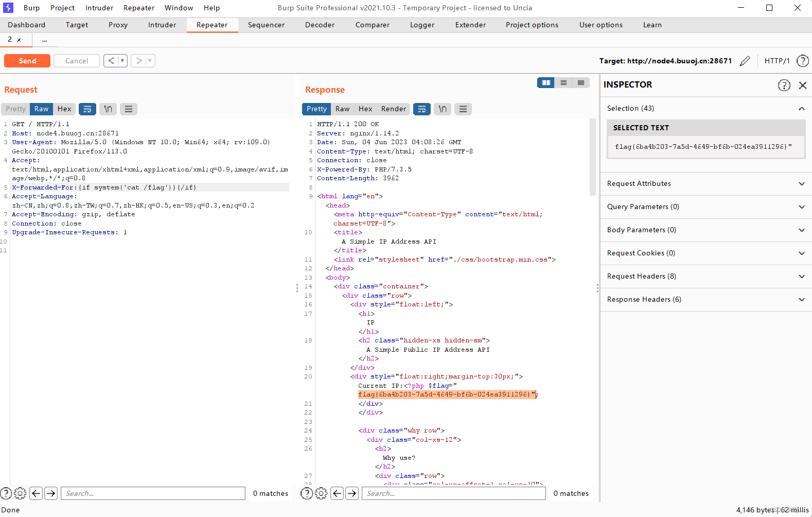
Task: Open back history dropdown arrow
Action: pyautogui.click(x=122, y=61)
